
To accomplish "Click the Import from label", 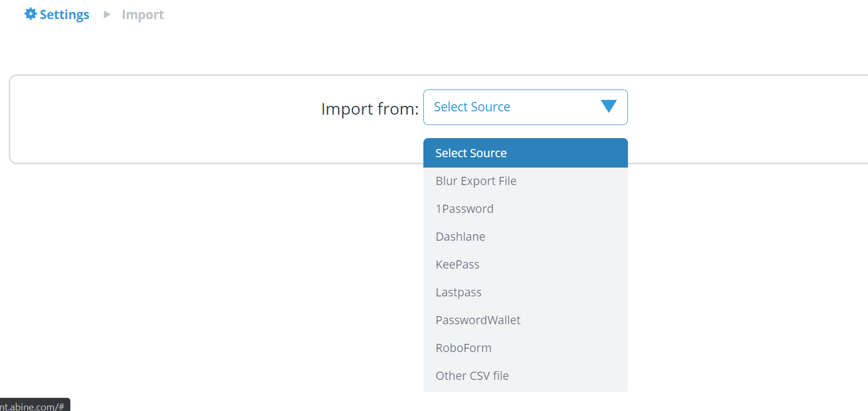I will click(370, 109).
